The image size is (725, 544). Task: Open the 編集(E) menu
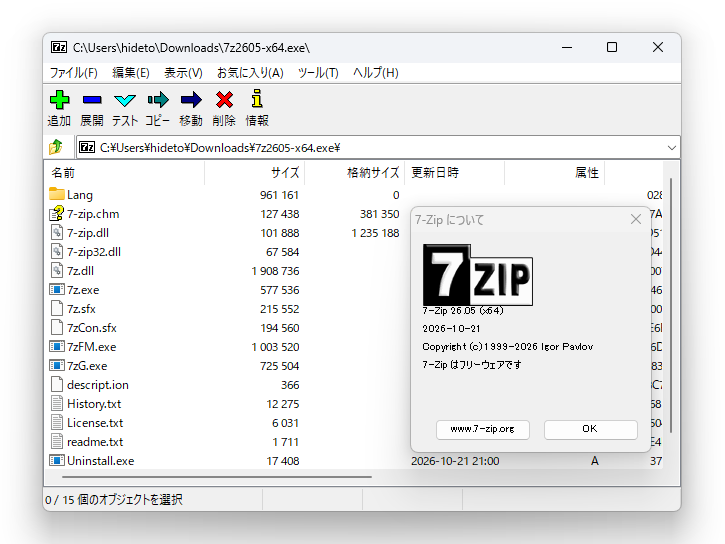(x=131, y=73)
